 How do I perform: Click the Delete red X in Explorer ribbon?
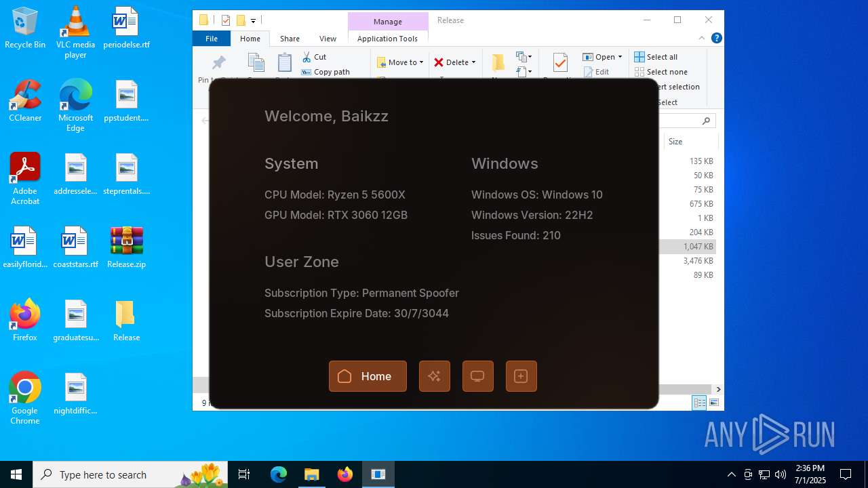[x=439, y=62]
